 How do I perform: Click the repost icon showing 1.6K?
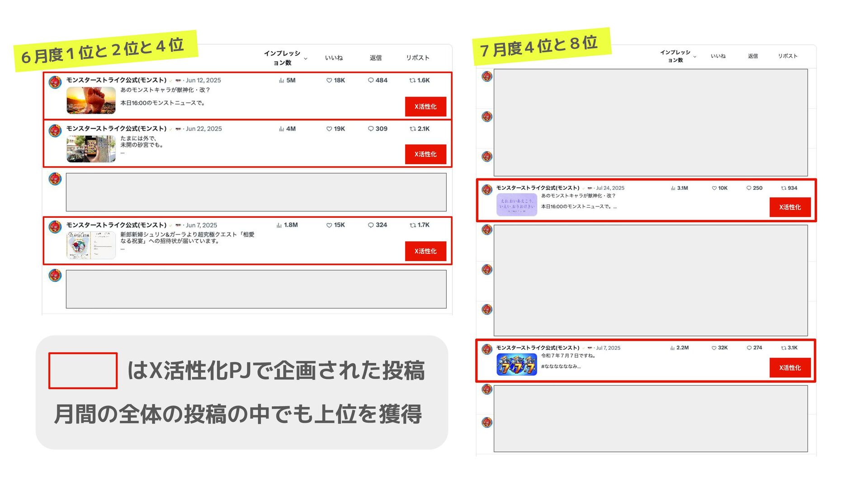point(412,80)
